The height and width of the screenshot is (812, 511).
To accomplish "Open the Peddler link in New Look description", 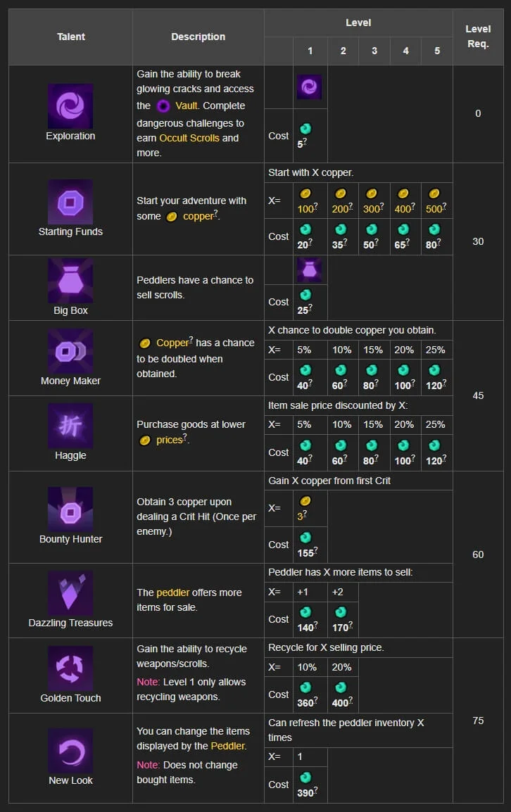I will [228, 745].
